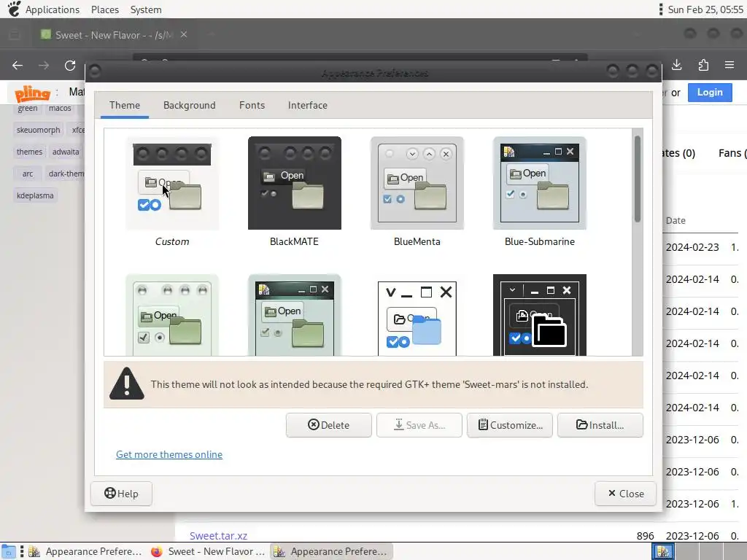Close the Sweet - New Flavor tab
The width and height of the screenshot is (747, 560).
(184, 35)
